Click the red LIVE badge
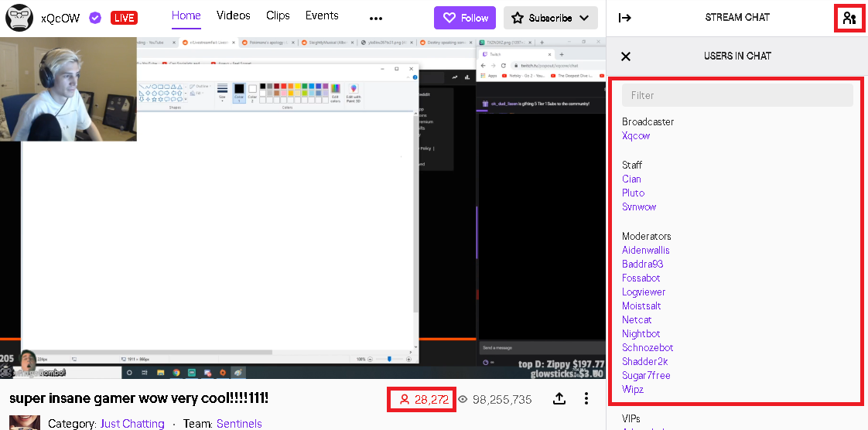The height and width of the screenshot is (430, 868). [124, 18]
